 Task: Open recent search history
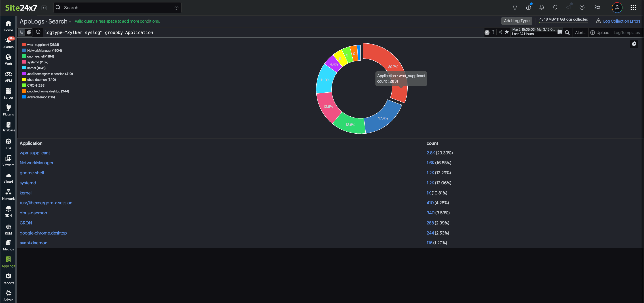click(38, 32)
